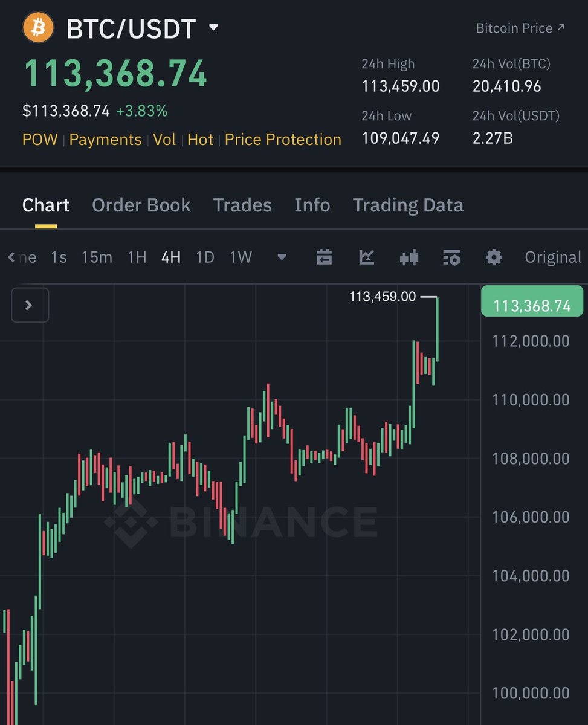Expand the BTC/USDT pair selector arrow
588x725 pixels.
tap(213, 28)
